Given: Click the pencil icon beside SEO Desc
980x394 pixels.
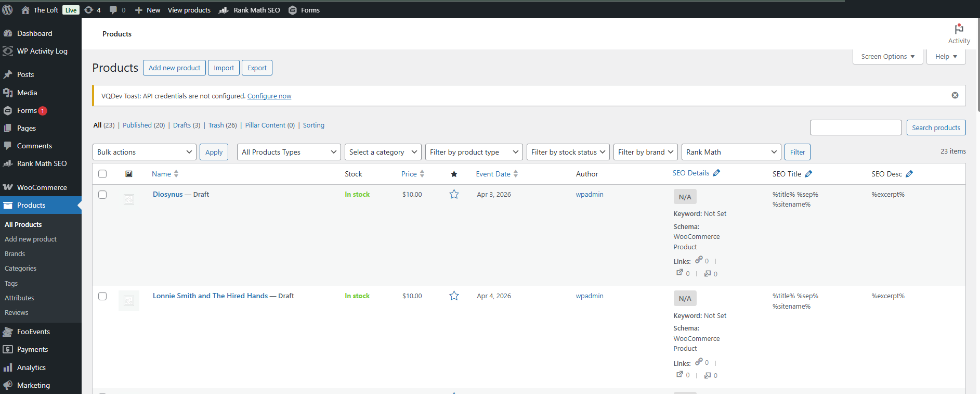Looking at the screenshot, I should 909,174.
